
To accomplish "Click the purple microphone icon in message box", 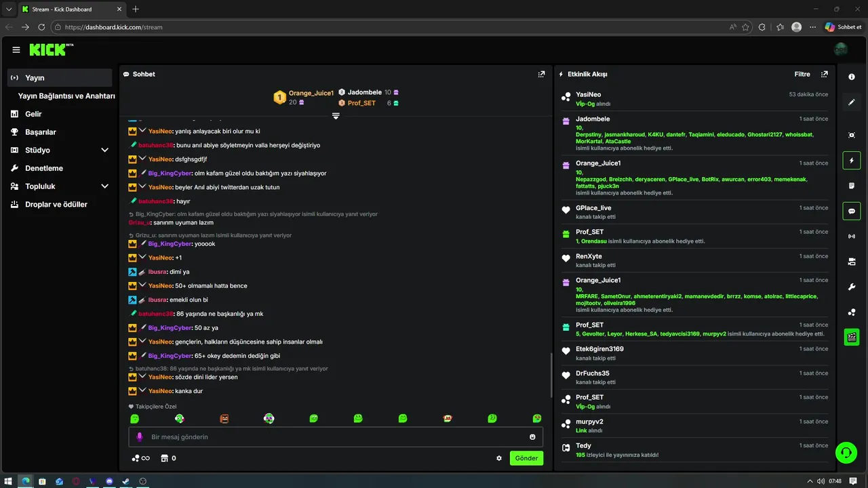I will click(x=140, y=437).
